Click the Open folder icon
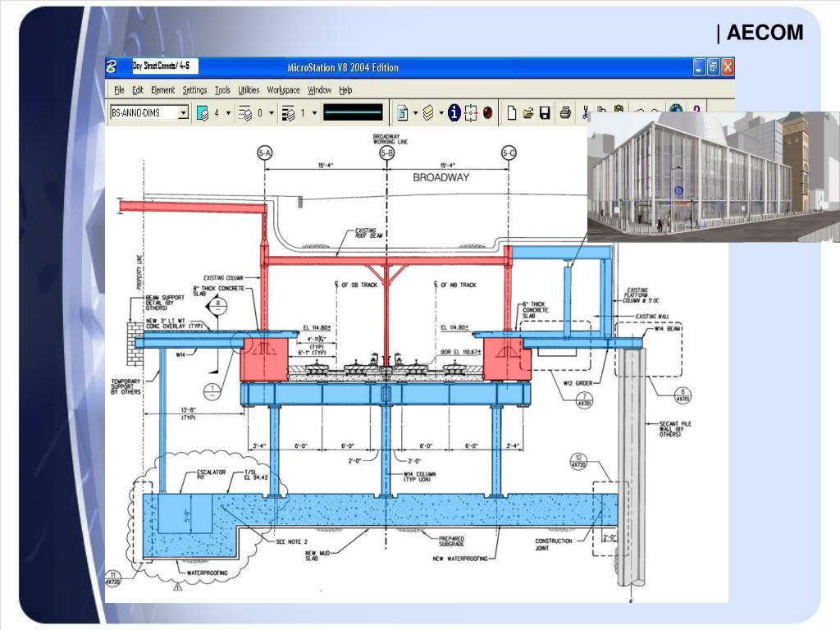This screenshot has height=630, width=840. (528, 113)
